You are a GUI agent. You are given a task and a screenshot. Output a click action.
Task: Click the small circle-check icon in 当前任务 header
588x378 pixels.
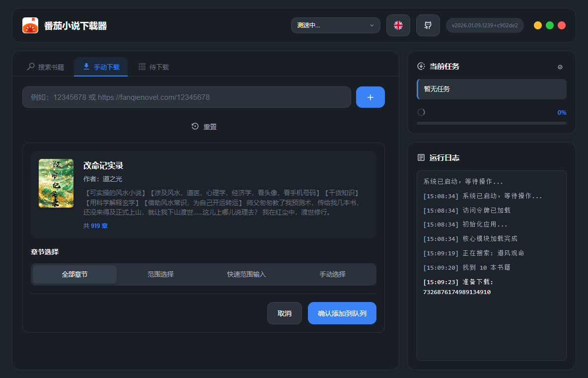click(560, 67)
